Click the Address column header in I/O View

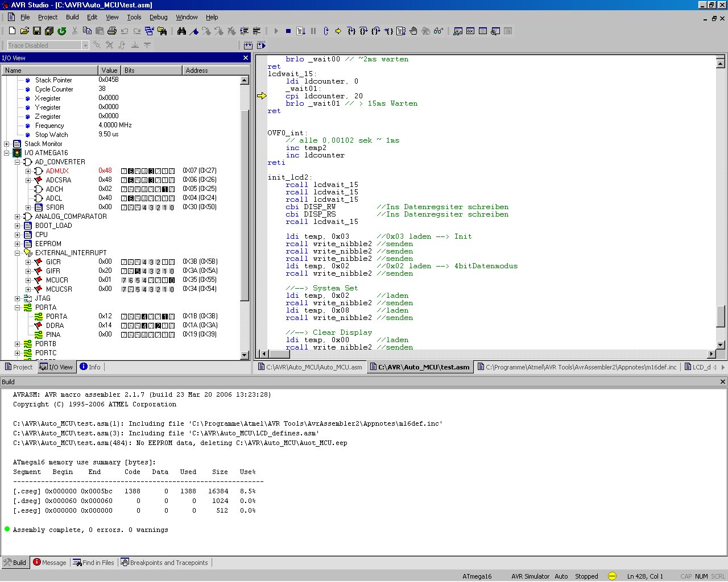tap(211, 70)
